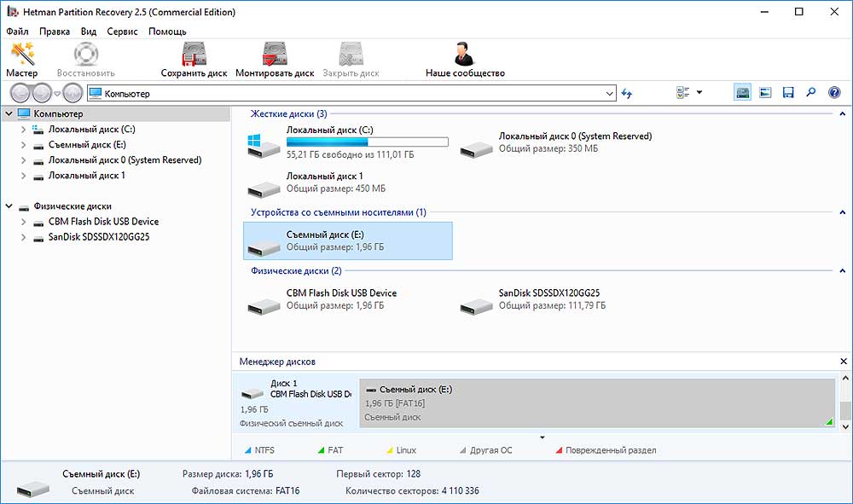Open the Вид menu
Screen dimensions: 853x504
[x=89, y=32]
